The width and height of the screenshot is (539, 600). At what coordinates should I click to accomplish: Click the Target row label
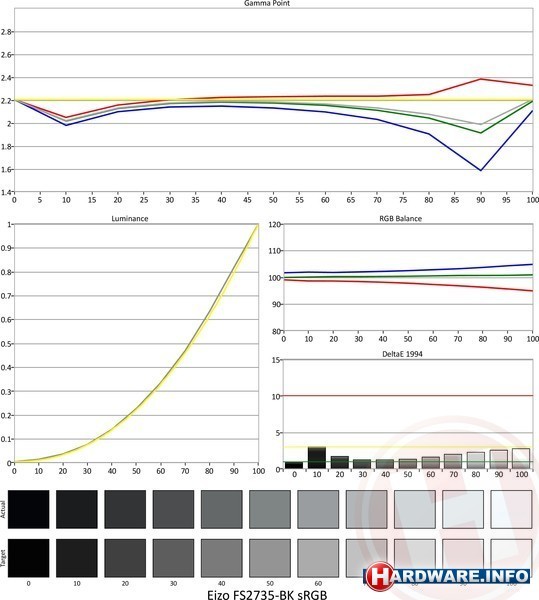tap(3, 558)
